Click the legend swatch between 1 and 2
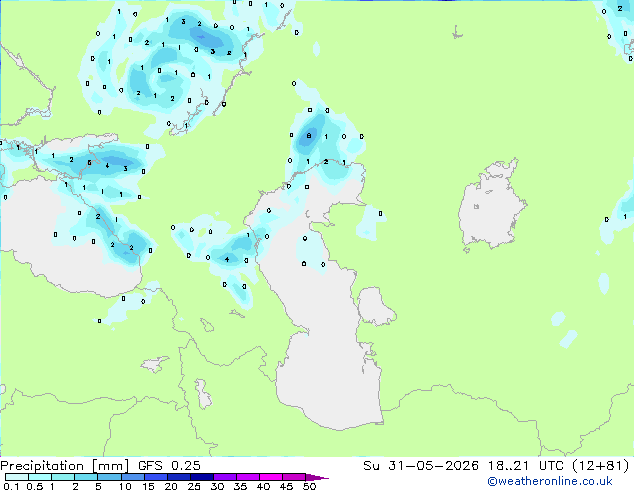This screenshot has width=634, height=490. [63, 477]
